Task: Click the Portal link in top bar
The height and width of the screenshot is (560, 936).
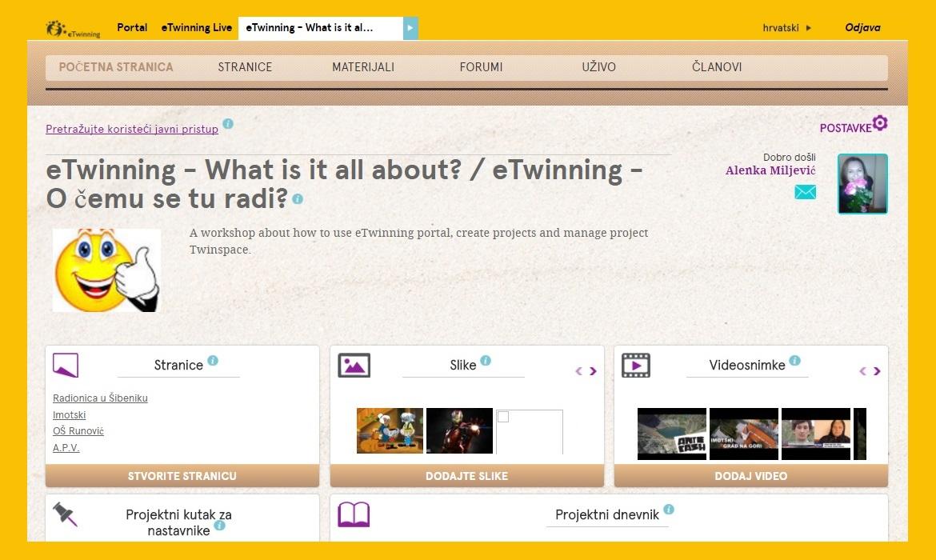Action: (x=132, y=27)
